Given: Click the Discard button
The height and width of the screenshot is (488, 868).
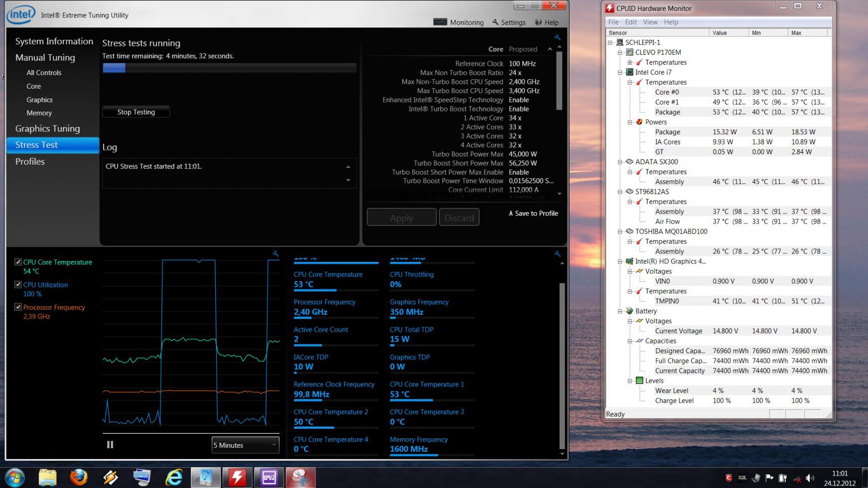Looking at the screenshot, I should (459, 218).
